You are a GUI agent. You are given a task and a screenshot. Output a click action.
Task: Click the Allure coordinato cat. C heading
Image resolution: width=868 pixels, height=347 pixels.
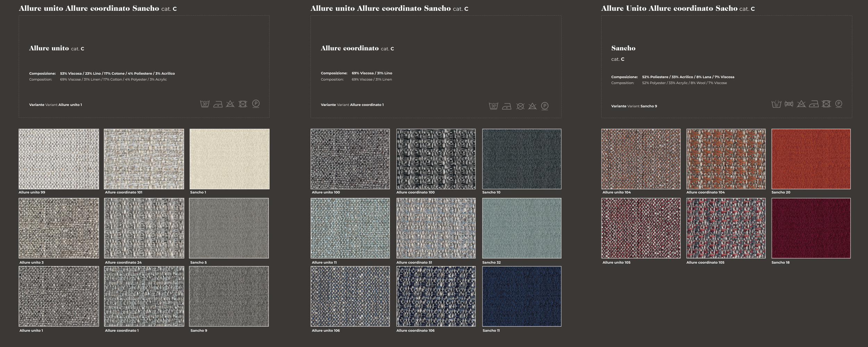pos(357,49)
